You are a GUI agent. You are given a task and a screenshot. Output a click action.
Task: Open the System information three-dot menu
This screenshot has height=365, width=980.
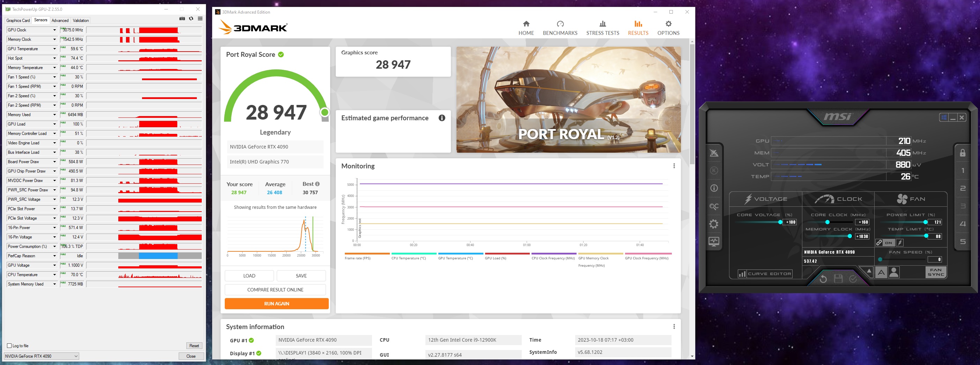click(x=674, y=327)
